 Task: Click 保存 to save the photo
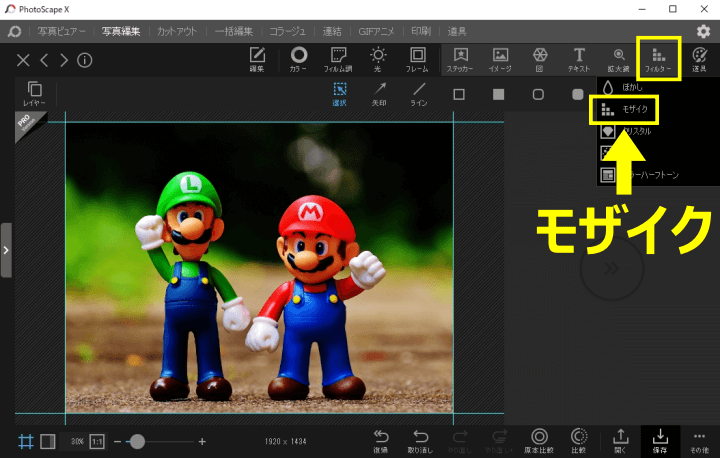coord(660,441)
